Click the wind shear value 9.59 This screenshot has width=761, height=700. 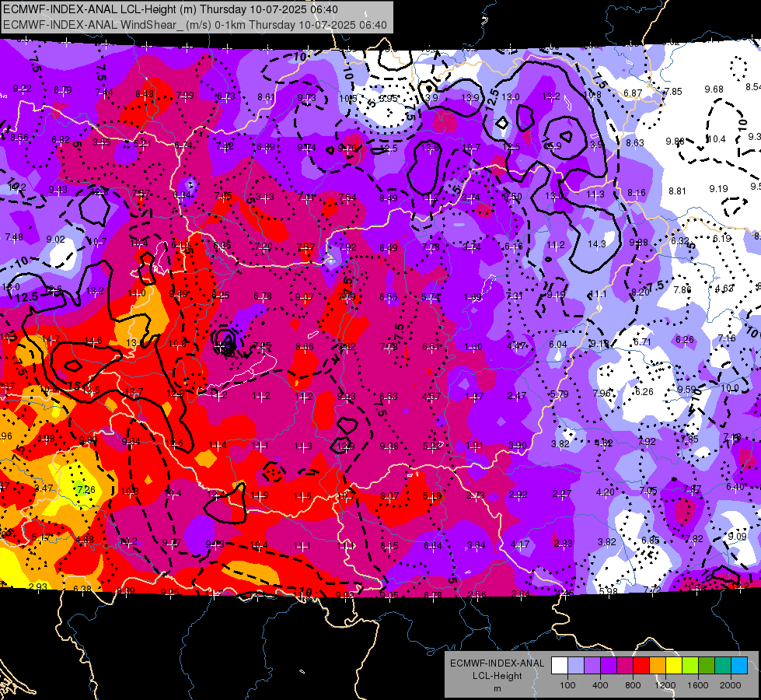686,390
